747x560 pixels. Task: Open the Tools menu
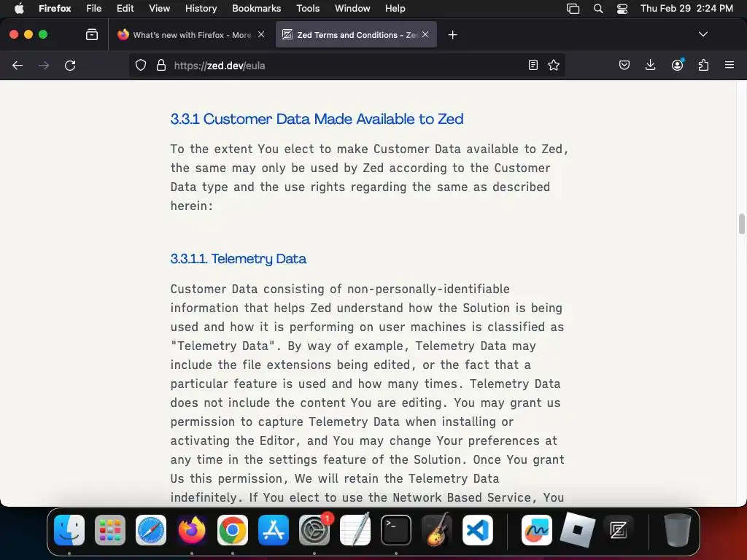tap(308, 8)
